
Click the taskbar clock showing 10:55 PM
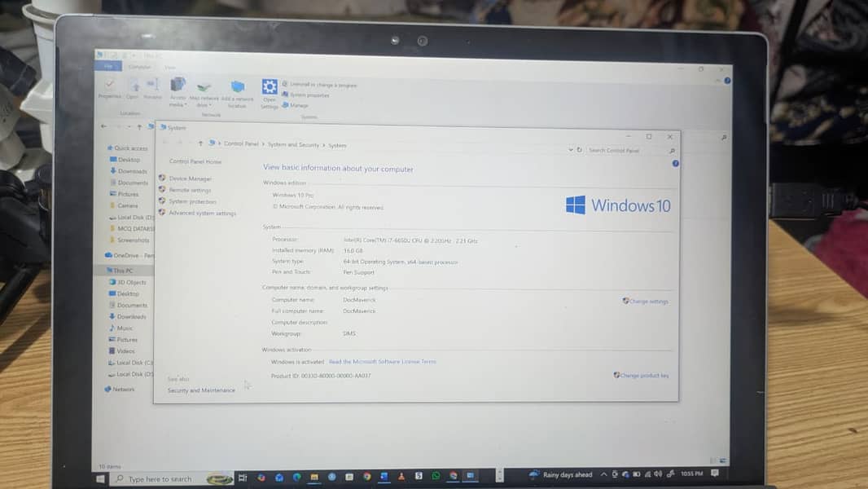tap(691, 474)
